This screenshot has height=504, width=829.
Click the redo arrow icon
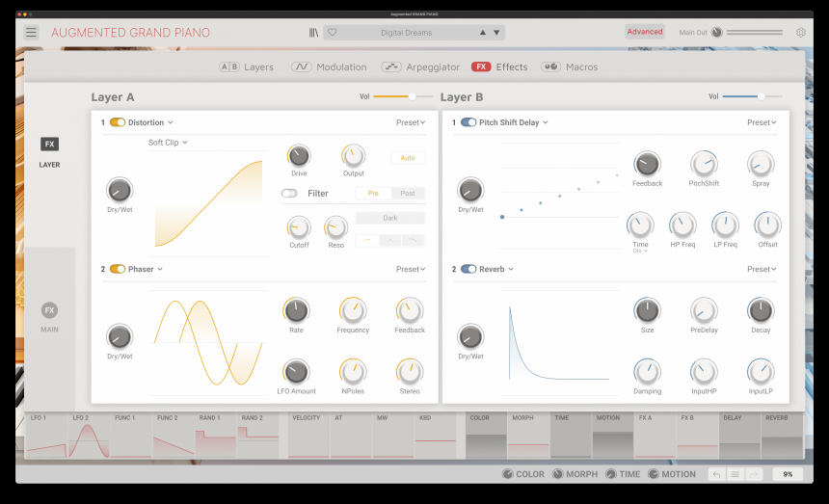[754, 474]
